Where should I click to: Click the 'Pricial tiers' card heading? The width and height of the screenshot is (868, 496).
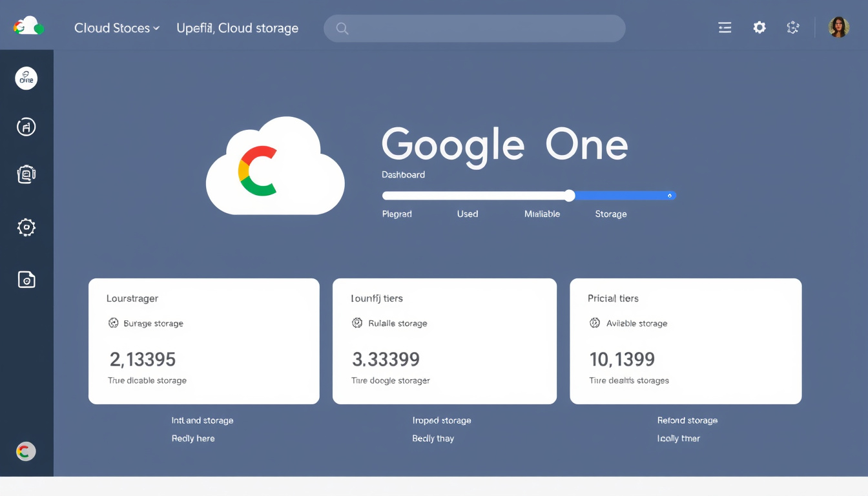coord(613,298)
